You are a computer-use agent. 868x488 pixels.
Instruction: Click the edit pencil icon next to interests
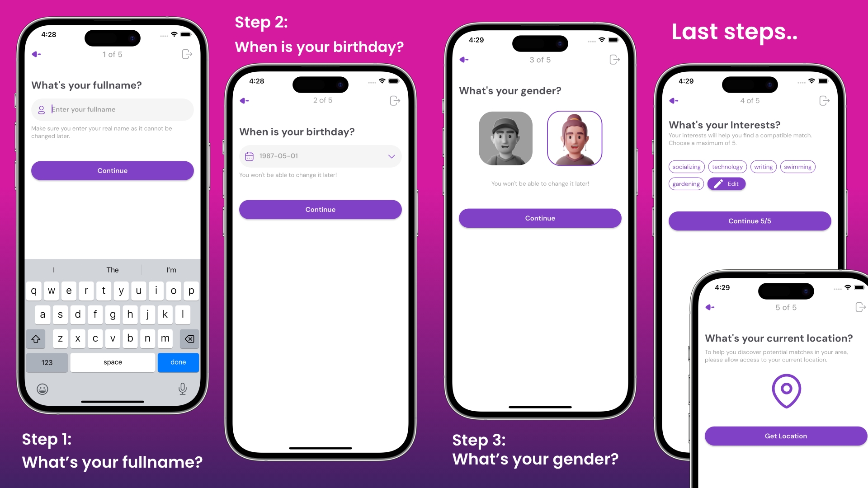(718, 183)
